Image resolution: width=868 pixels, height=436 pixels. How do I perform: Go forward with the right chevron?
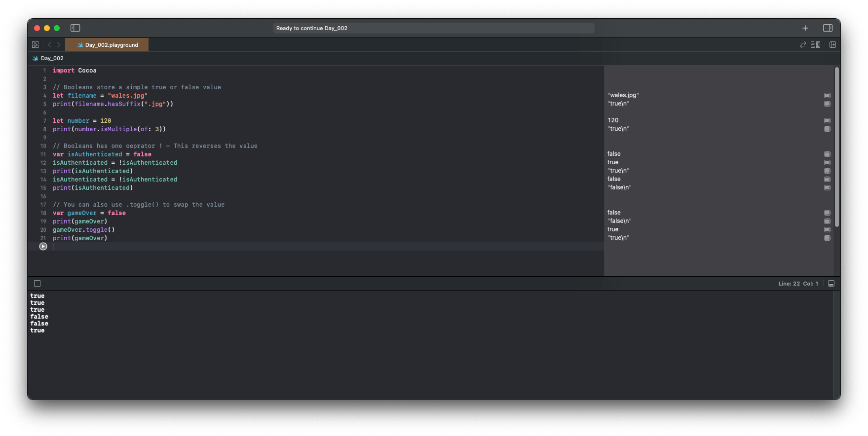click(59, 44)
